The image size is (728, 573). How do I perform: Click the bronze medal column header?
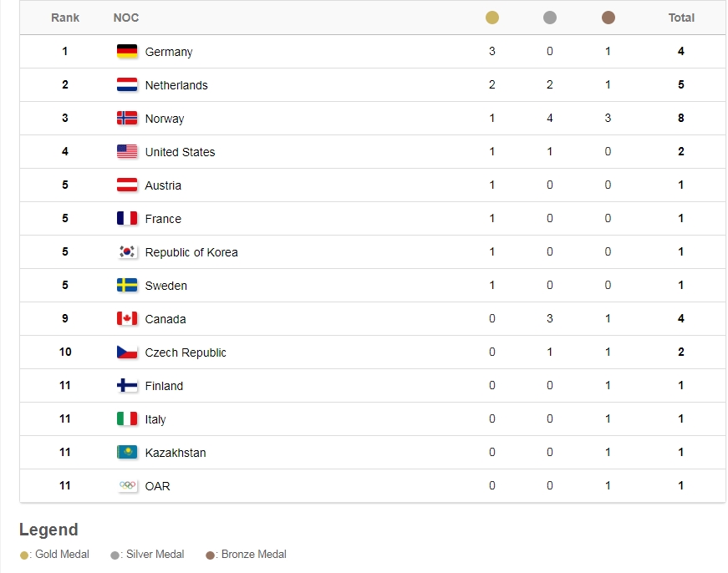point(608,18)
